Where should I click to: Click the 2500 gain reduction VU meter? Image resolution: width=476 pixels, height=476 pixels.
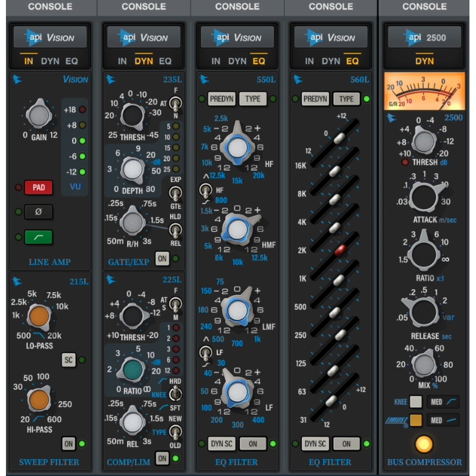tap(424, 91)
